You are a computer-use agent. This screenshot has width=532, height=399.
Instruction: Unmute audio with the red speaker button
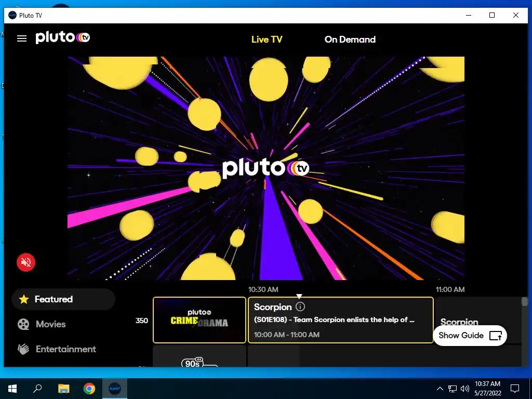click(26, 262)
